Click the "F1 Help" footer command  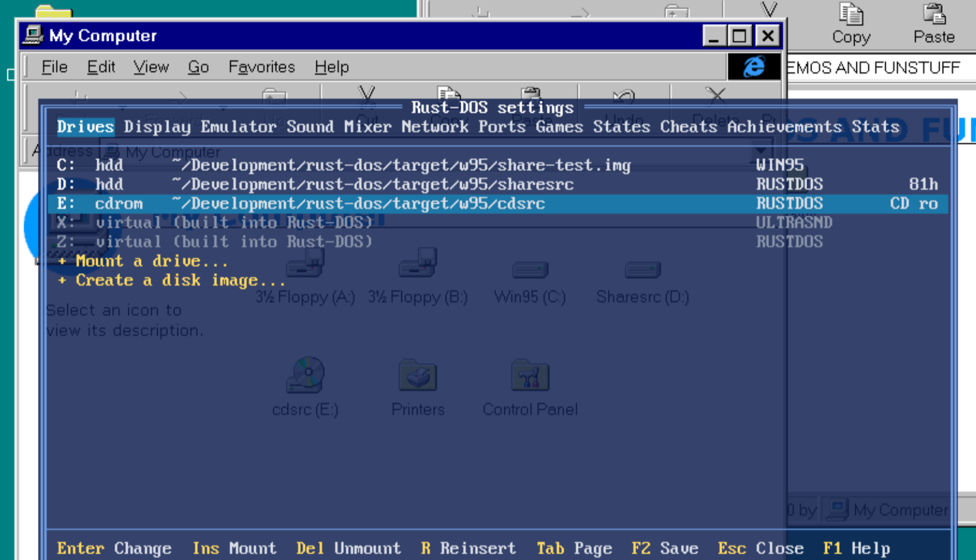coord(856,549)
